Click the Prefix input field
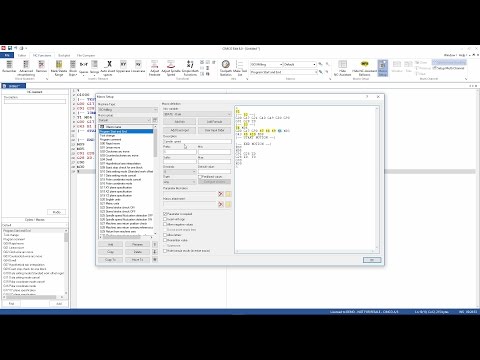Screen dimensions: 480x360 [x=180, y=152]
